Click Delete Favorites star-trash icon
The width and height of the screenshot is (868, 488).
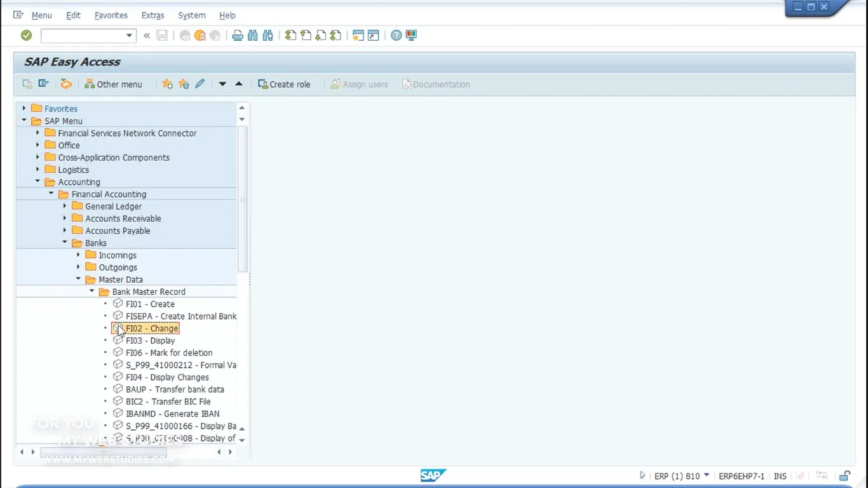point(184,84)
